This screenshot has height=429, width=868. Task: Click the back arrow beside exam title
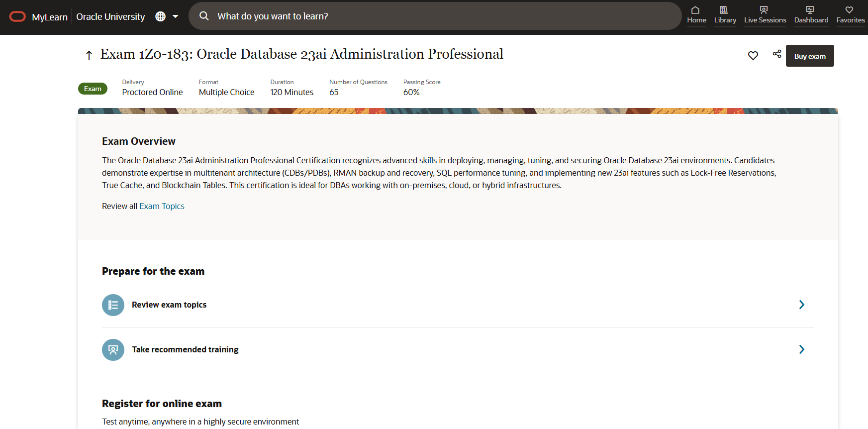(89, 55)
